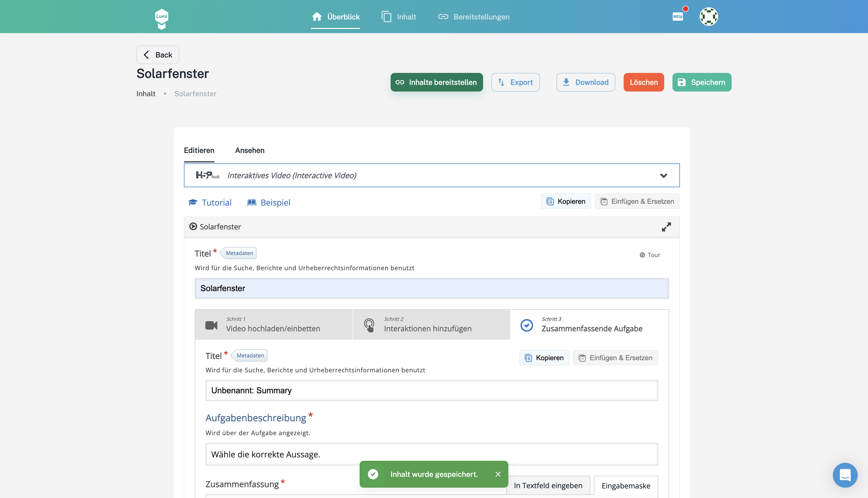Click Inhalt breadcrumb link
Image resolution: width=868 pixels, height=498 pixels.
146,94
